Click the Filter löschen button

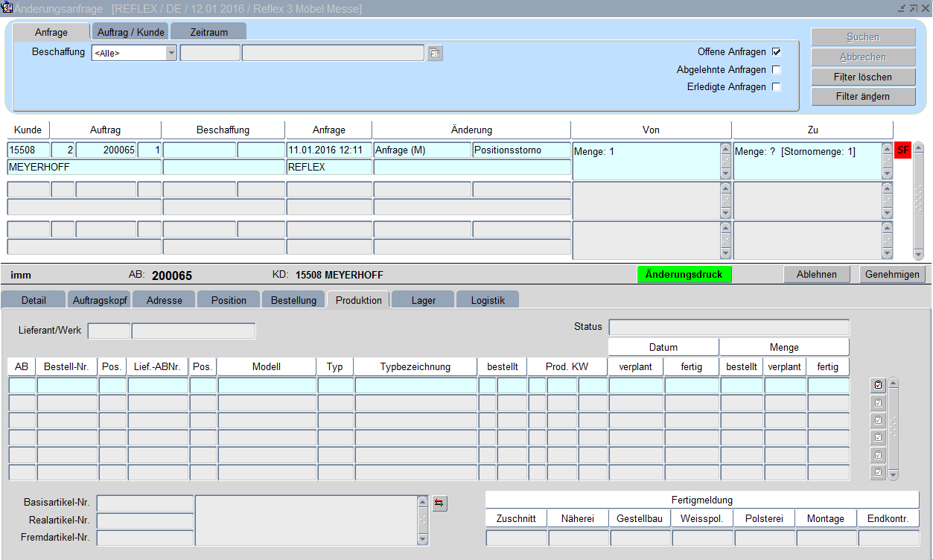(863, 77)
